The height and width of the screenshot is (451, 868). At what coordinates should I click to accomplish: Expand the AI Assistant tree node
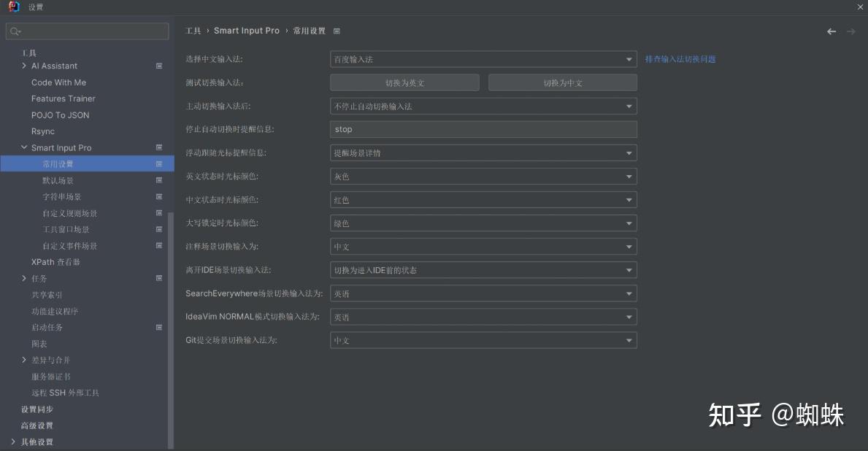pos(24,66)
